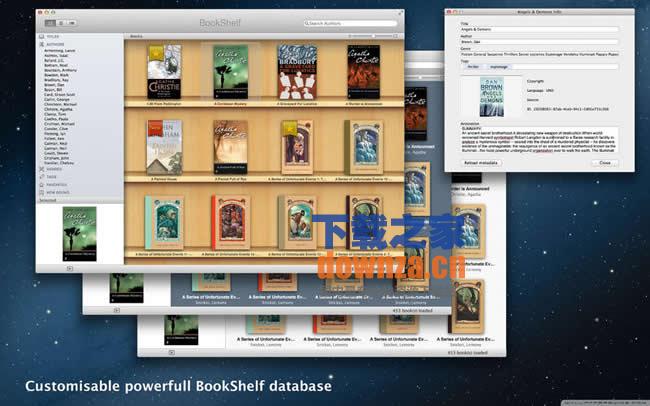Click the Genre field in the Info window
The width and height of the screenshot is (650, 406).
click(539, 54)
